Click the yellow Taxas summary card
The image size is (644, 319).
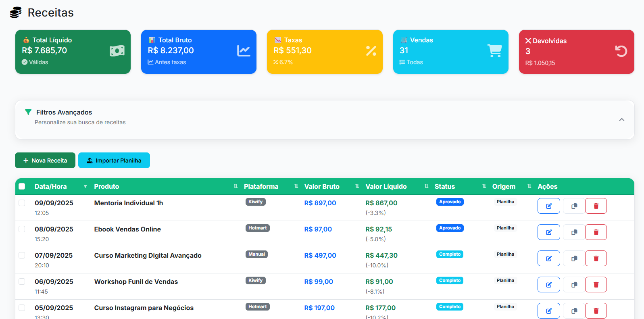pos(325,52)
